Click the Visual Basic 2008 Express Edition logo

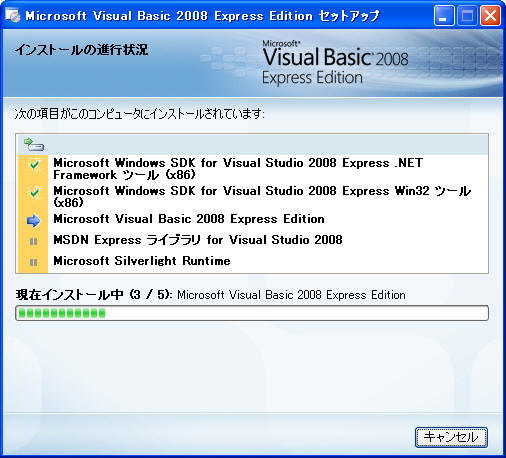(x=335, y=63)
